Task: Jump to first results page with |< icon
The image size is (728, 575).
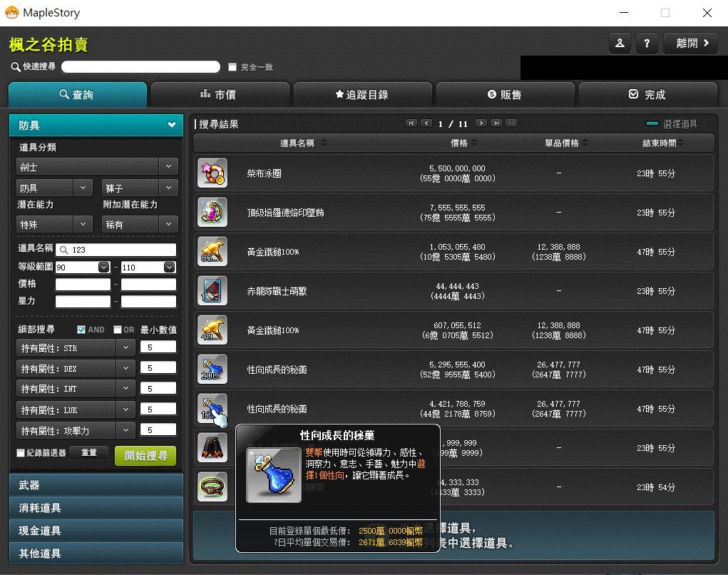Action: coord(411,123)
